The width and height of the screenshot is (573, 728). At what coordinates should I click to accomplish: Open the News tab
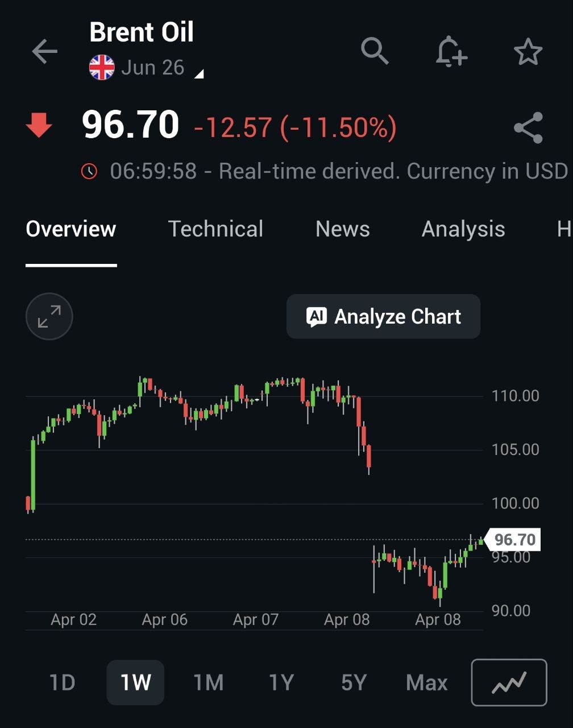point(342,229)
